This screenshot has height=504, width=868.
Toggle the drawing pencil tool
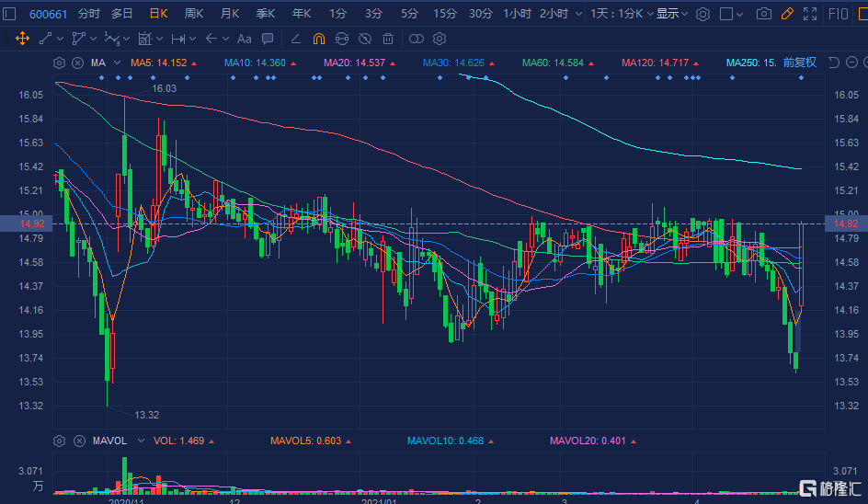pyautogui.click(x=787, y=14)
